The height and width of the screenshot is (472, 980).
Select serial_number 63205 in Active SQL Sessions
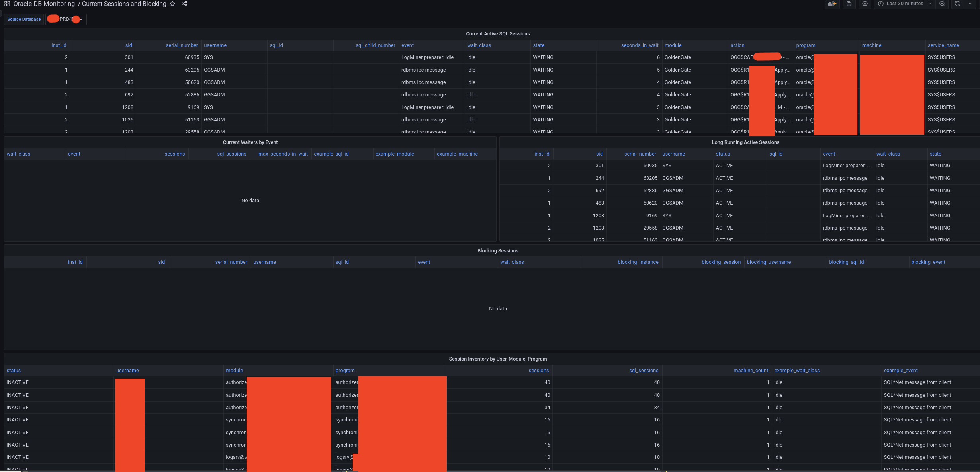(192, 70)
